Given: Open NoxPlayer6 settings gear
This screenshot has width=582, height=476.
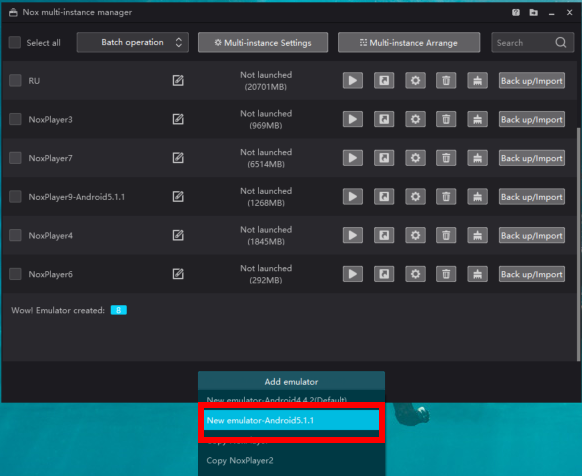Looking at the screenshot, I should 415,274.
